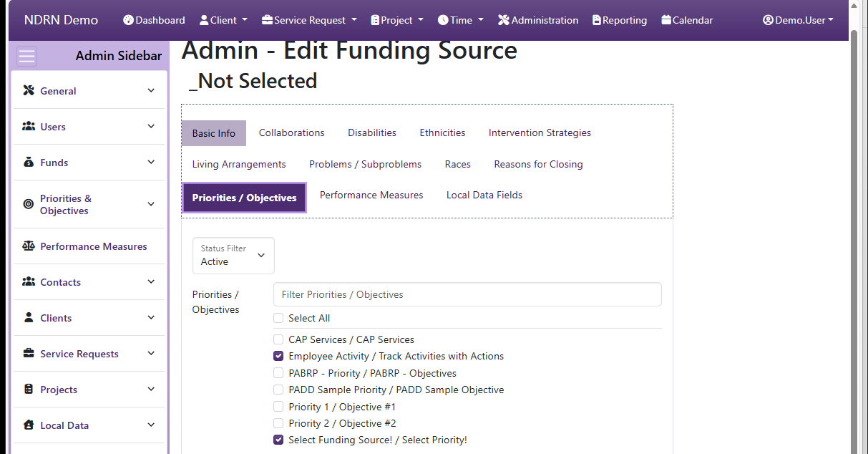Image resolution: width=868 pixels, height=454 pixels.
Task: Check Priority 1 / Objective #1 checkbox
Action: pos(278,407)
